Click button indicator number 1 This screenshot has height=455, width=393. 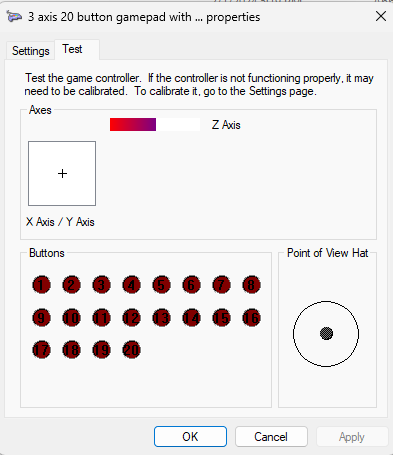click(x=41, y=285)
